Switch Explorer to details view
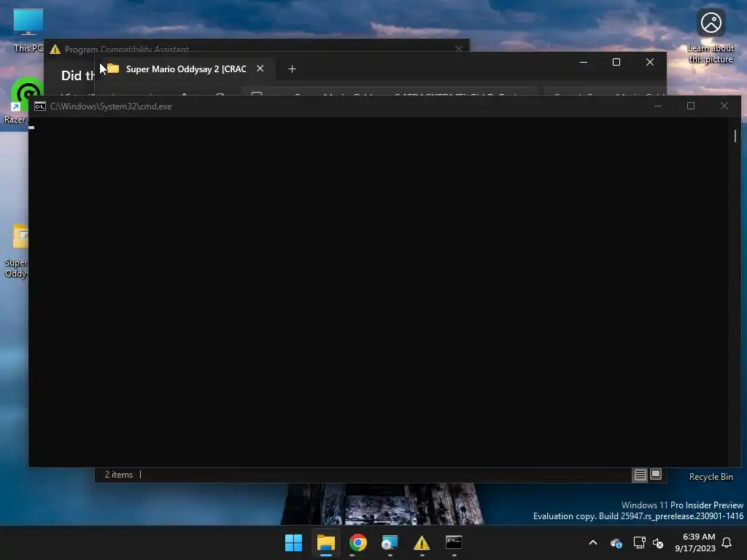 pos(640,474)
